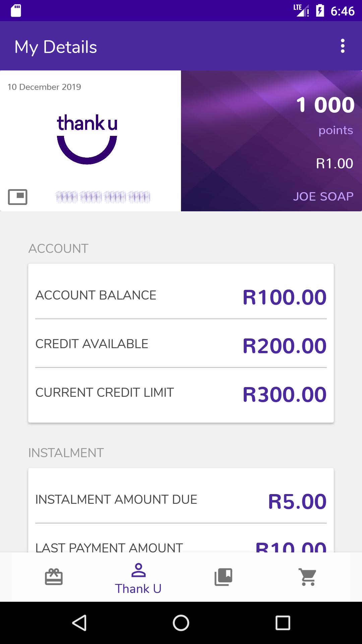362x644 pixels.
Task: Open the shopping cart tab
Action: [308, 577]
